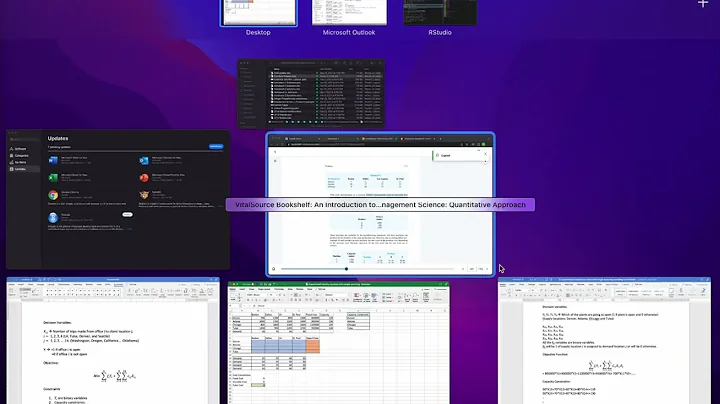Click the Microsoft Outlook icon in Updates
The height and width of the screenshot is (404, 720).
pos(144,160)
